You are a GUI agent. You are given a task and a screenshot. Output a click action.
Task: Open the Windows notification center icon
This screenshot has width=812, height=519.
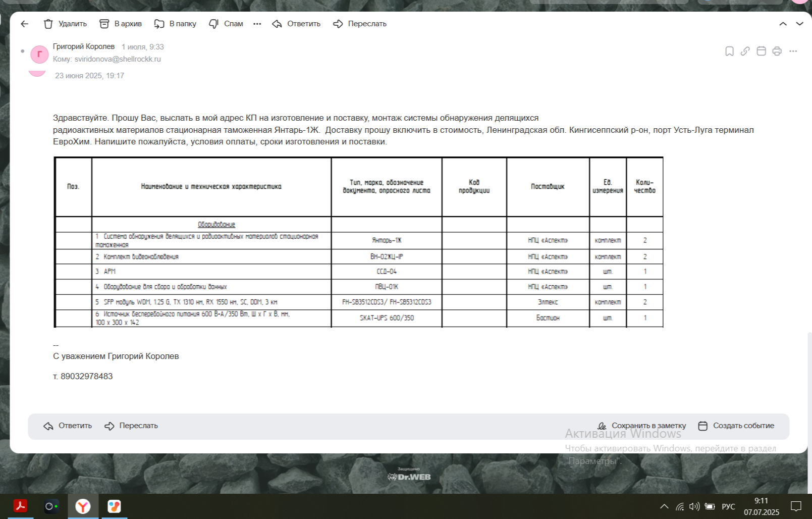(796, 506)
